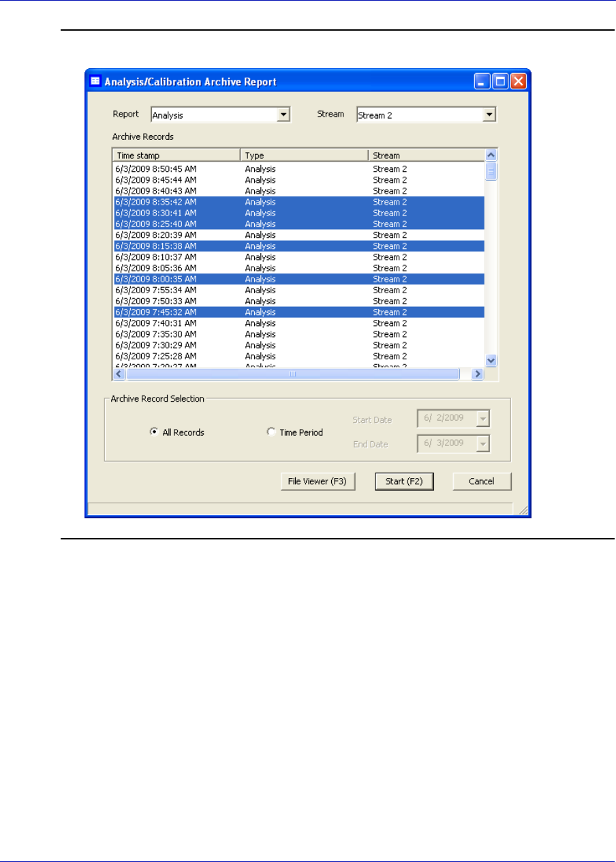Viewport: 616px width, 862px height.
Task: Click the window resize grip
Action: (523, 509)
